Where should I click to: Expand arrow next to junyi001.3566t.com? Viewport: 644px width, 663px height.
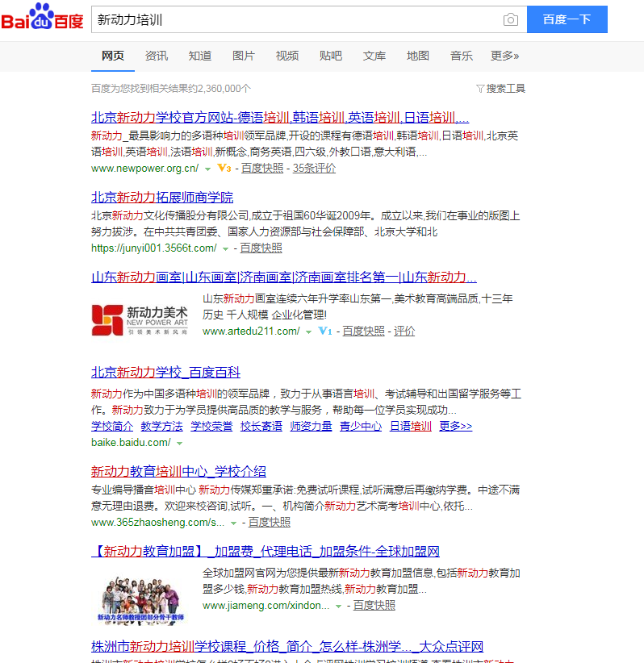[225, 249]
